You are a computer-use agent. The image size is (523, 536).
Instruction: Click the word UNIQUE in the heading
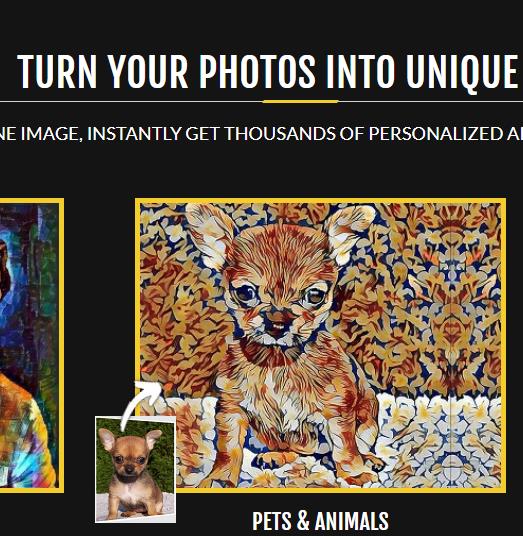[462, 72]
